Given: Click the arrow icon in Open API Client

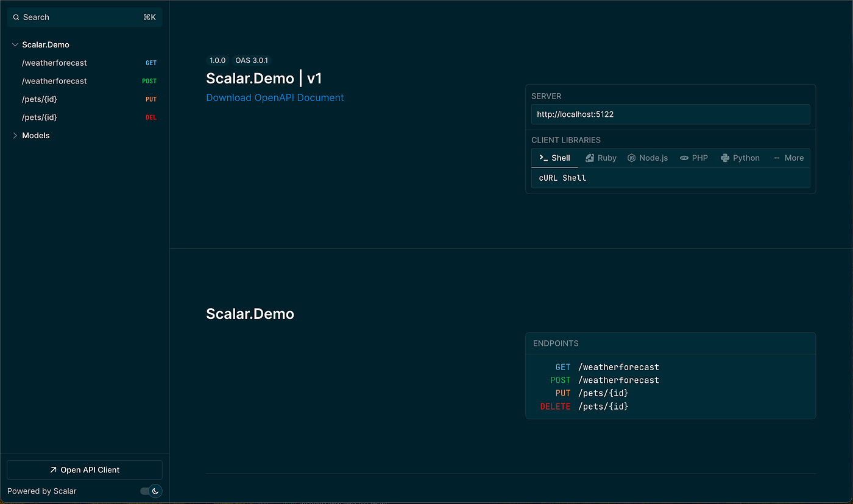Looking at the screenshot, I should click(53, 470).
